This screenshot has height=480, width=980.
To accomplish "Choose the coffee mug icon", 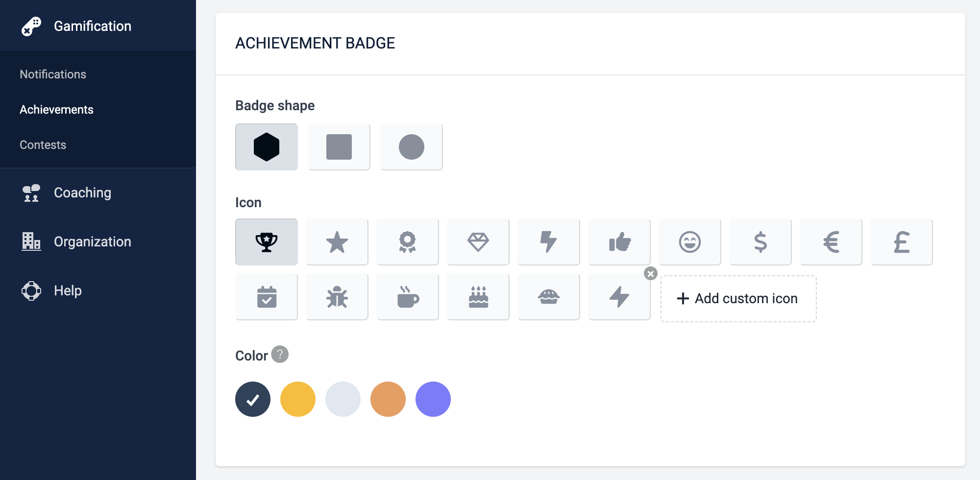I will [x=408, y=297].
